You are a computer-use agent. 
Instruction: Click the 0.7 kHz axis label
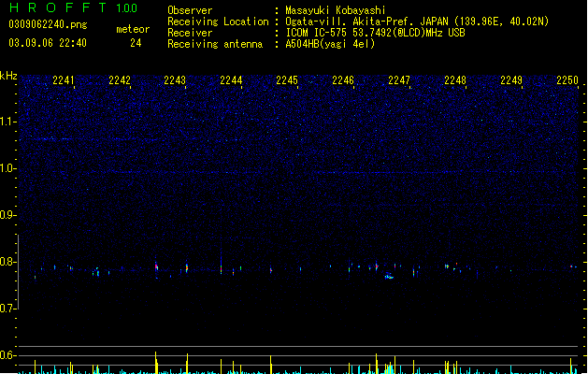8,309
